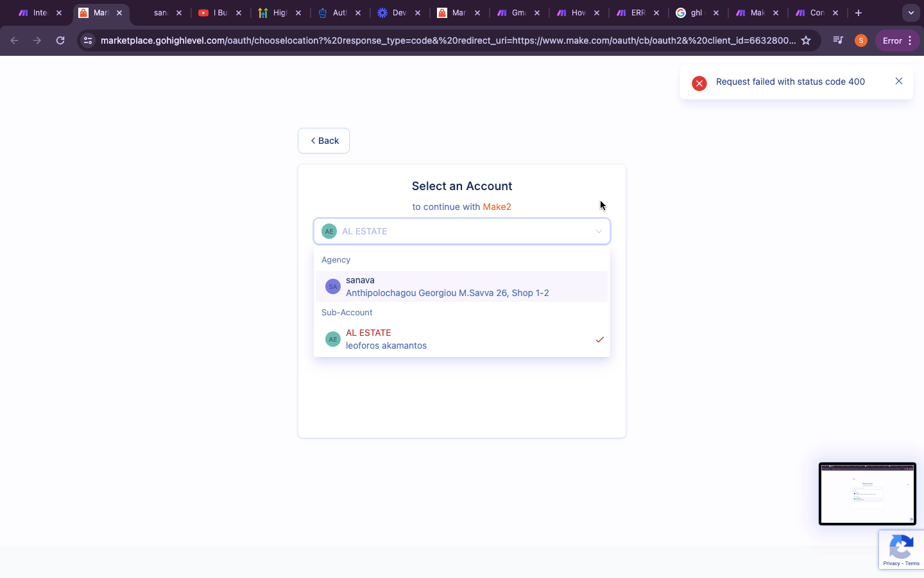Open a new browser tab

point(859,13)
